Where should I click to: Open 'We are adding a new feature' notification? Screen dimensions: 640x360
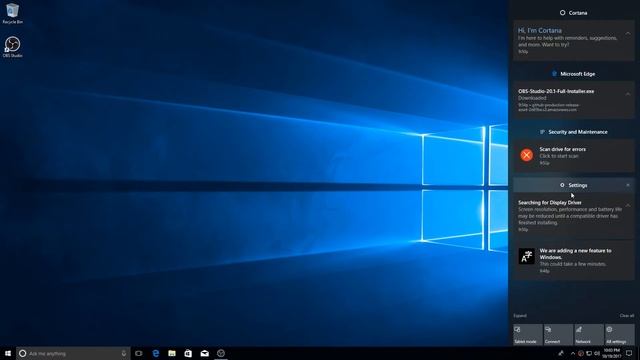pos(573,260)
